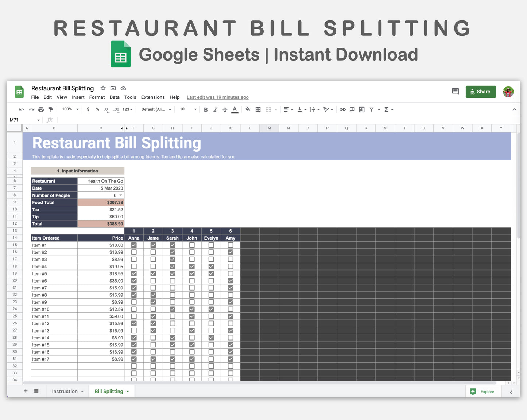Select the paint format tool
This screenshot has width=527, height=420.
tap(51, 109)
